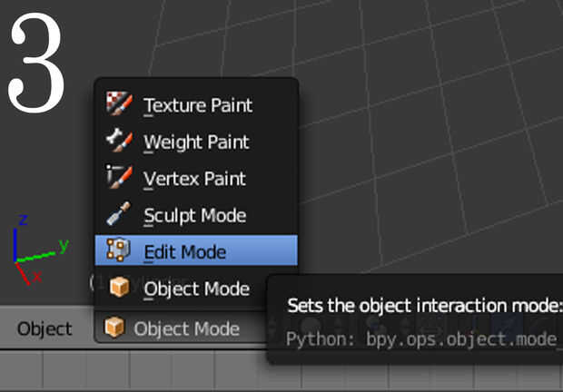This screenshot has width=563, height=392.
Task: Click the Vertex Paint icon
Action: pyautogui.click(x=119, y=178)
